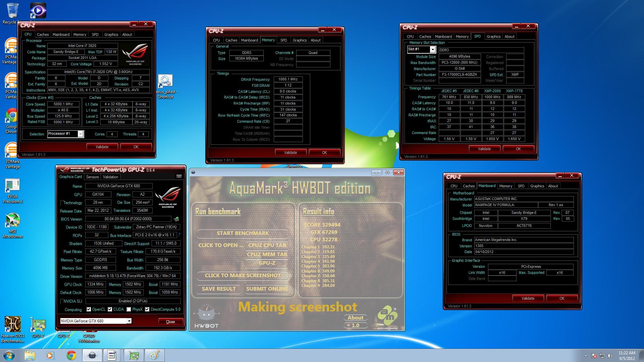This screenshot has width=644, height=362.
Task: Click the 1.0 version label in AquaMark
Action: [355, 325]
